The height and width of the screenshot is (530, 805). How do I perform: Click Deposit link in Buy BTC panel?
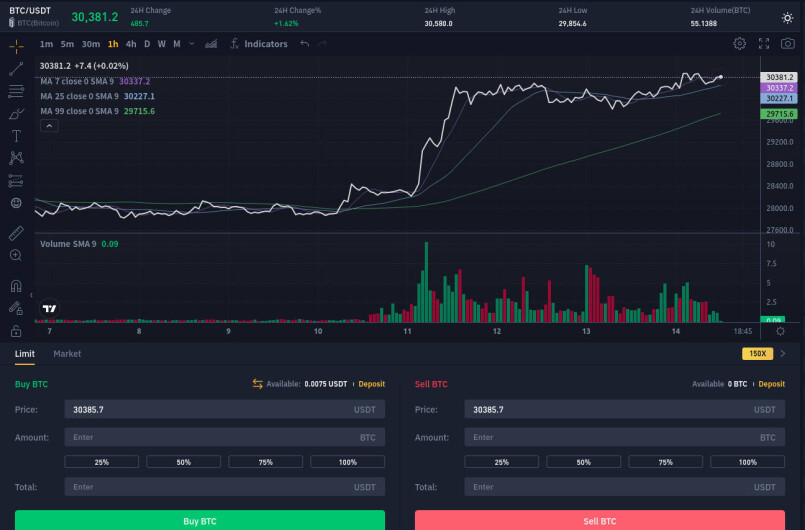pos(372,384)
